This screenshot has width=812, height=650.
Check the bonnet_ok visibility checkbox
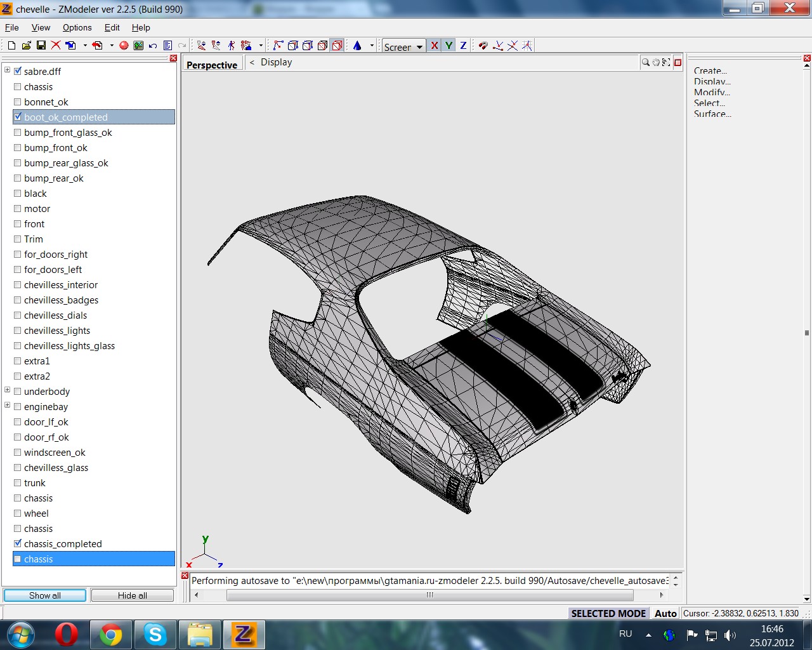[18, 102]
